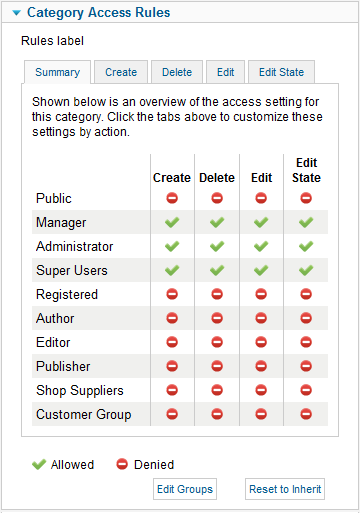Screen dimensions: 360x513
Task: Switch to the Summary tab
Action: pyautogui.click(x=57, y=72)
